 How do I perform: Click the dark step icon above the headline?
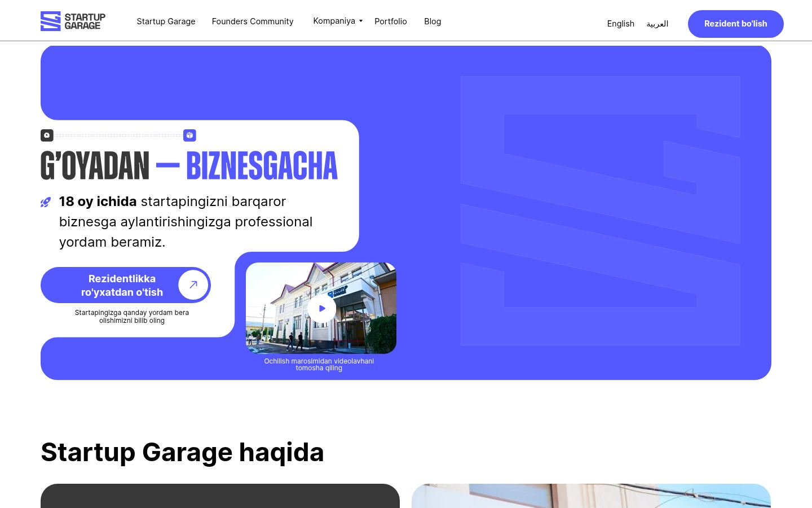(x=47, y=135)
